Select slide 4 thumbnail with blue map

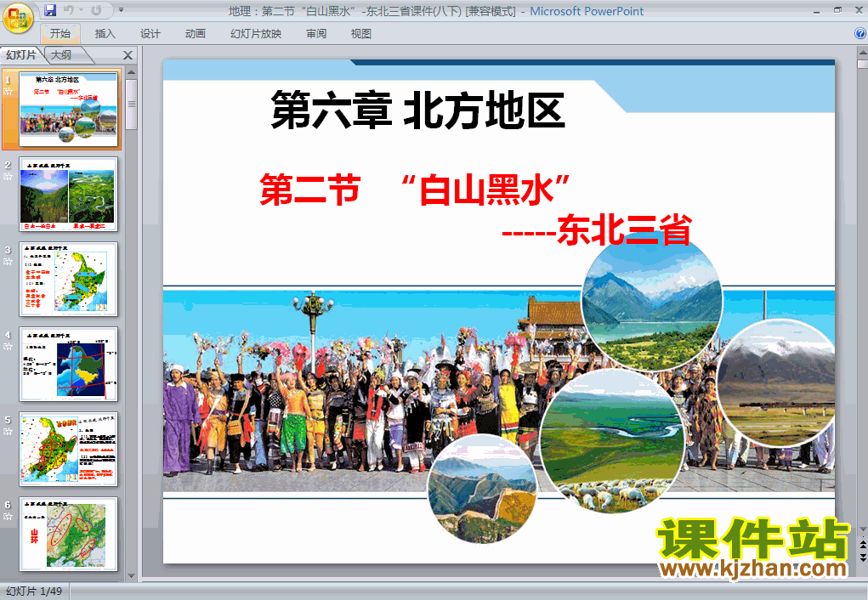pyautogui.click(x=69, y=365)
